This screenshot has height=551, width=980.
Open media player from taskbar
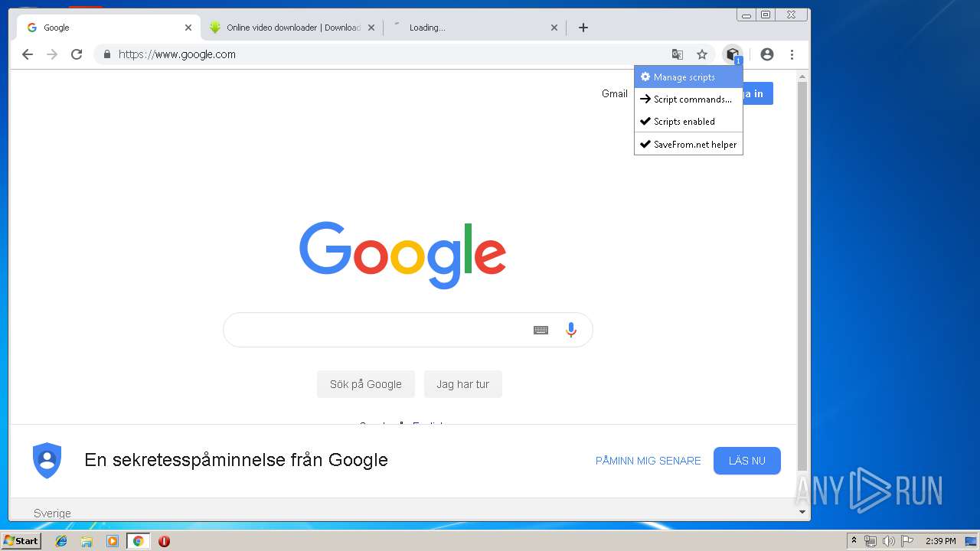tap(113, 541)
